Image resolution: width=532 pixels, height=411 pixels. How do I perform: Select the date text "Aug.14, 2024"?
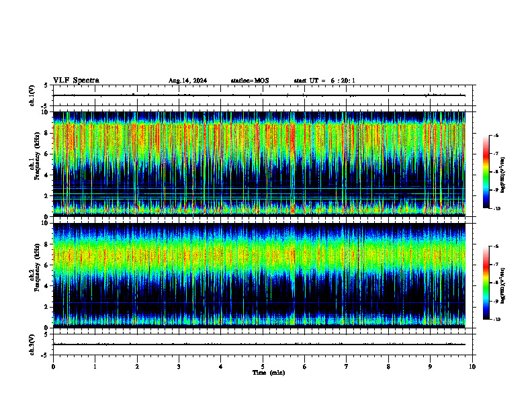point(187,81)
